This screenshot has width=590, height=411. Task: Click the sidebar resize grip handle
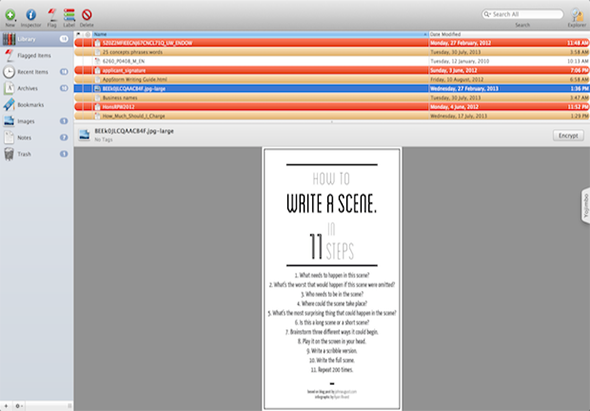70,406
